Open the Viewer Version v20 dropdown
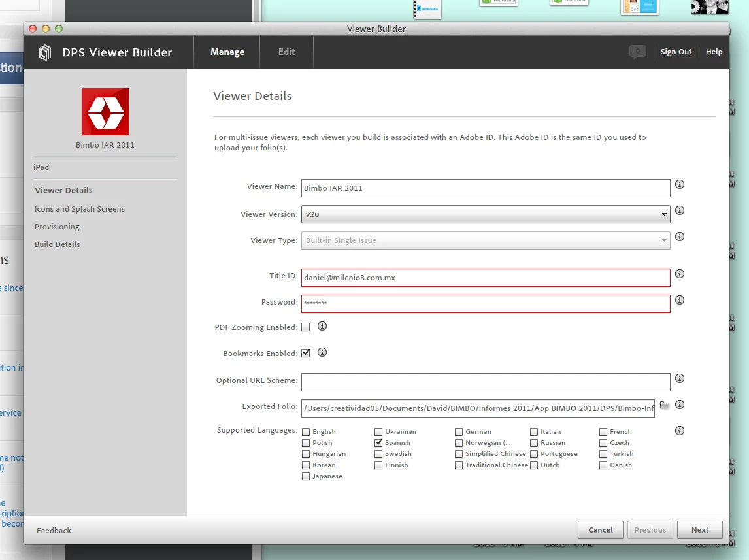This screenshot has height=560, width=749. pyautogui.click(x=486, y=214)
